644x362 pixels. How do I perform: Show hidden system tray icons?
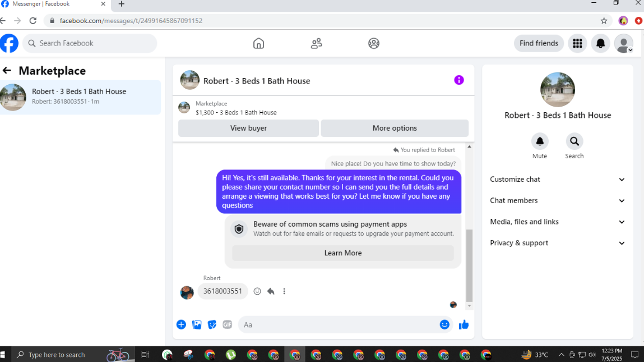(561, 355)
